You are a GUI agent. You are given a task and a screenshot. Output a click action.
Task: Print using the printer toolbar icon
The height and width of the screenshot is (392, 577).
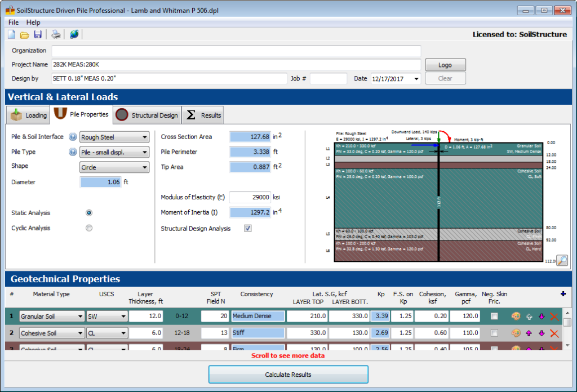pos(56,34)
